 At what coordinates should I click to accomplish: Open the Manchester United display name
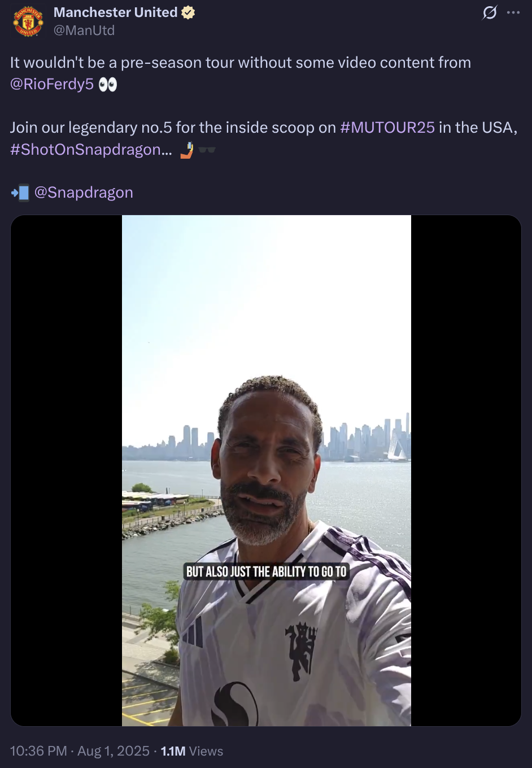pos(115,12)
